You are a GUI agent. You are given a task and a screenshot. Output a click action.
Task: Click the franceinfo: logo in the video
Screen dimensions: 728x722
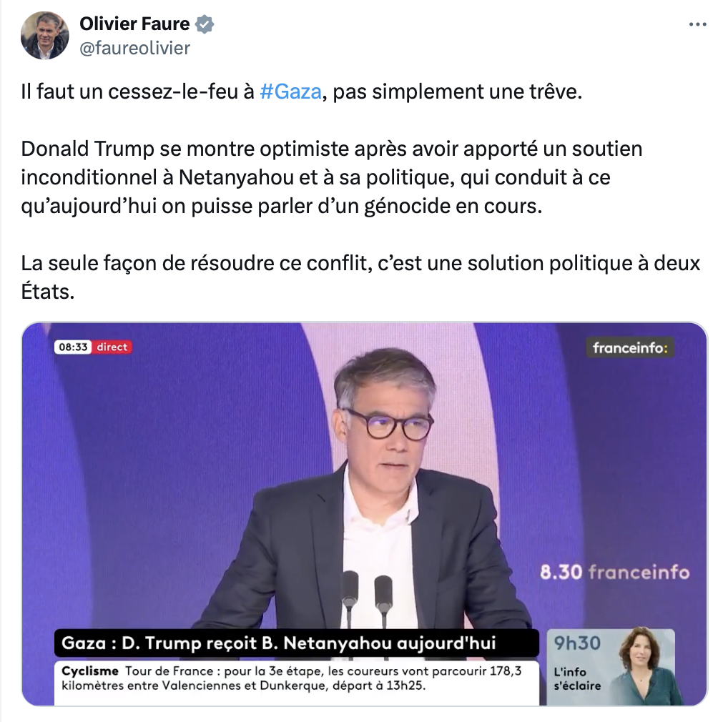[x=629, y=347]
